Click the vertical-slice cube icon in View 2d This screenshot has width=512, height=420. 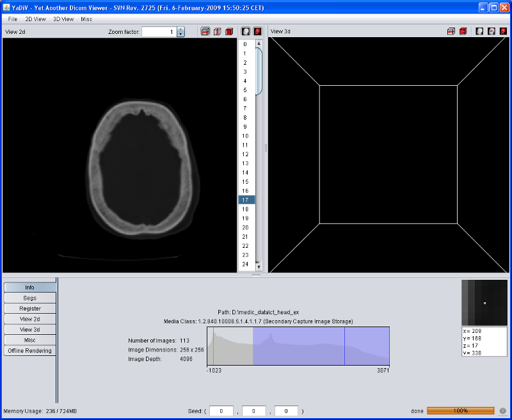pos(217,31)
